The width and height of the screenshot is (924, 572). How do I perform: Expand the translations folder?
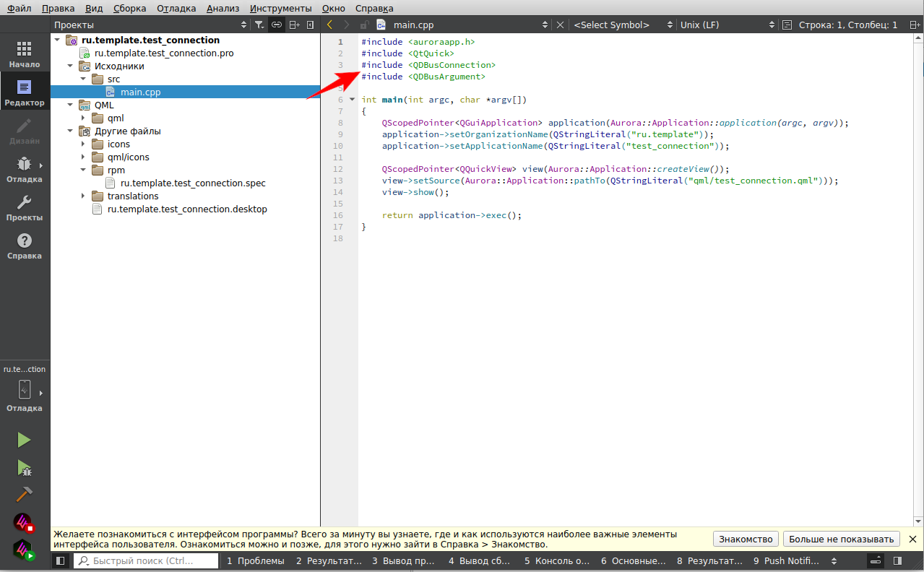coord(83,196)
